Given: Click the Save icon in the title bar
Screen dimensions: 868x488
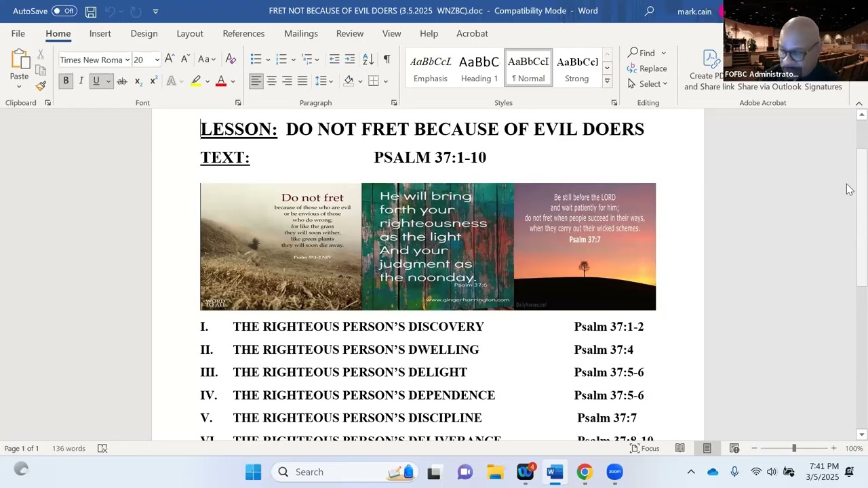Looking at the screenshot, I should 90,12.
